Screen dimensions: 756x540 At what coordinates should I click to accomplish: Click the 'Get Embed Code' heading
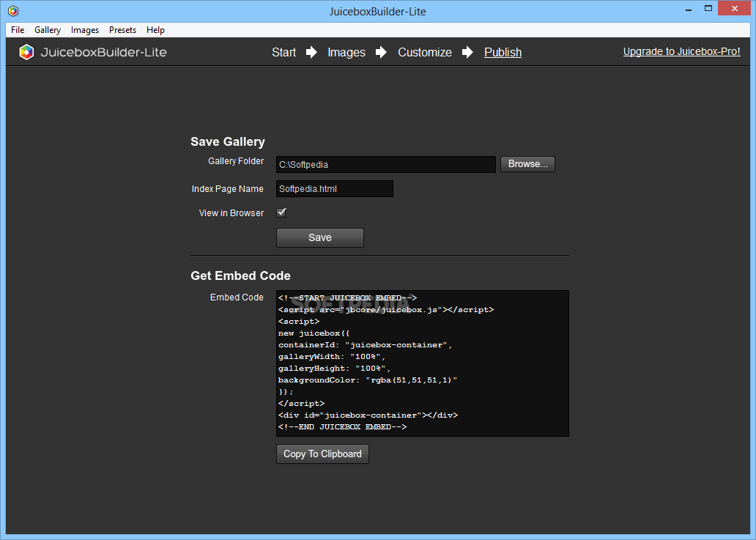240,275
